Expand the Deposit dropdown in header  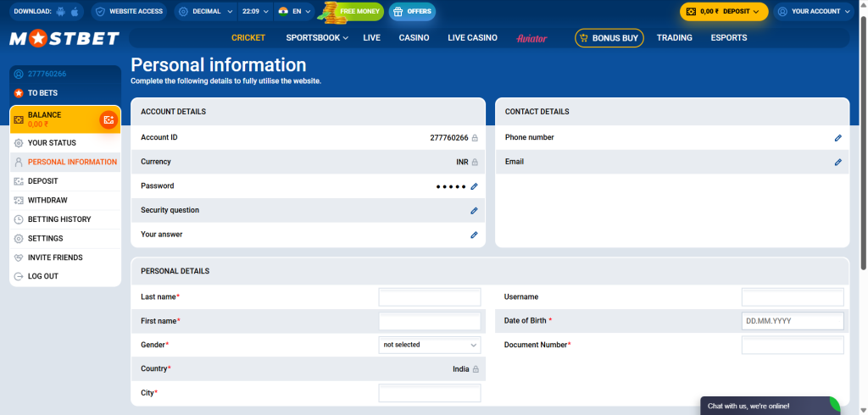(x=724, y=11)
